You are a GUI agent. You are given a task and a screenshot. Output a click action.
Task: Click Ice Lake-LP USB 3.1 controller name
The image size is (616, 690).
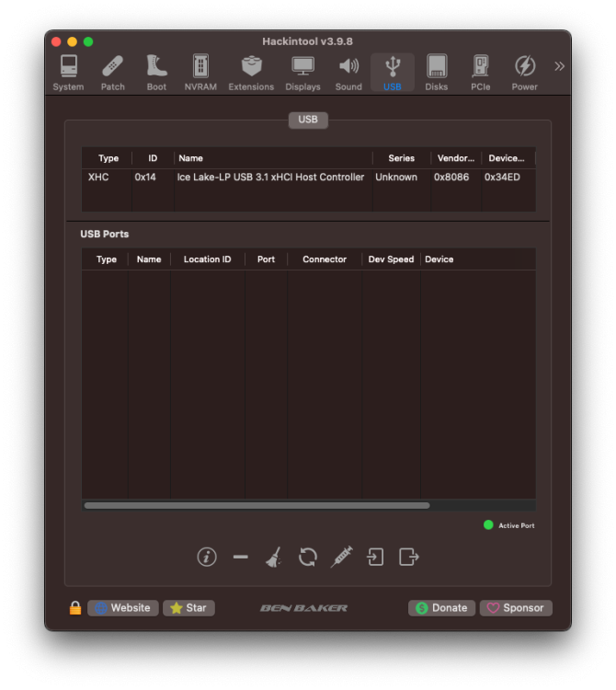click(x=270, y=177)
